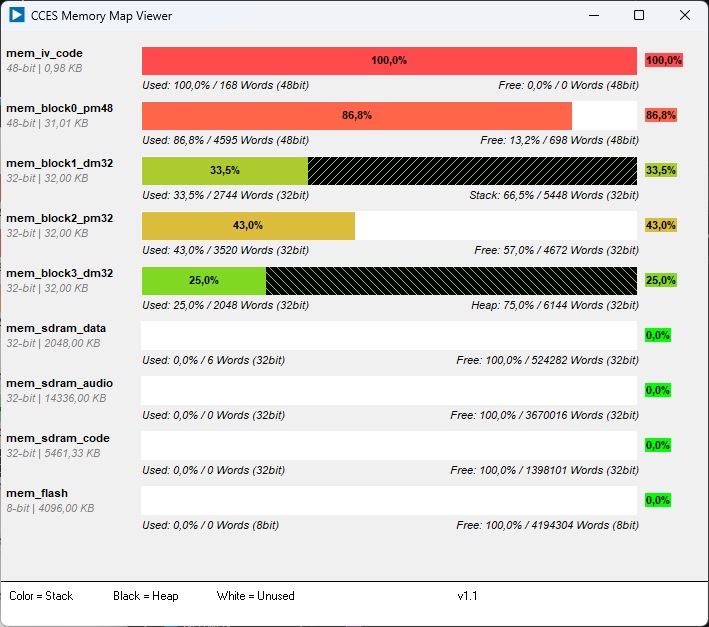Click the v1.1 version label
This screenshot has height=627, width=709.
tap(467, 596)
